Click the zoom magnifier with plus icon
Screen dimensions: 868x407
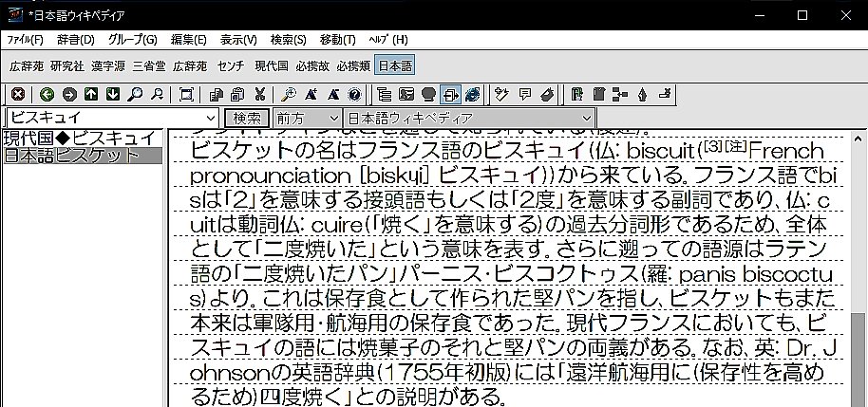coord(289,95)
